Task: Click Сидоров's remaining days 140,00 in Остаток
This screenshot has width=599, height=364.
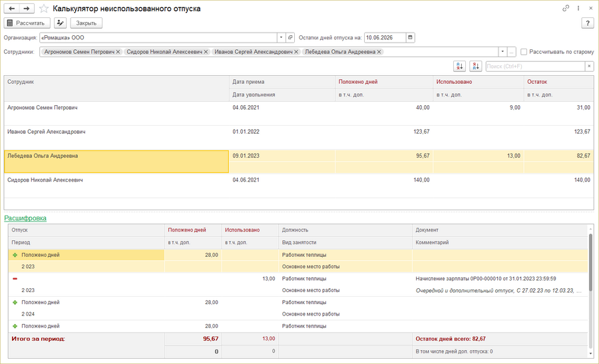Action: click(582, 180)
